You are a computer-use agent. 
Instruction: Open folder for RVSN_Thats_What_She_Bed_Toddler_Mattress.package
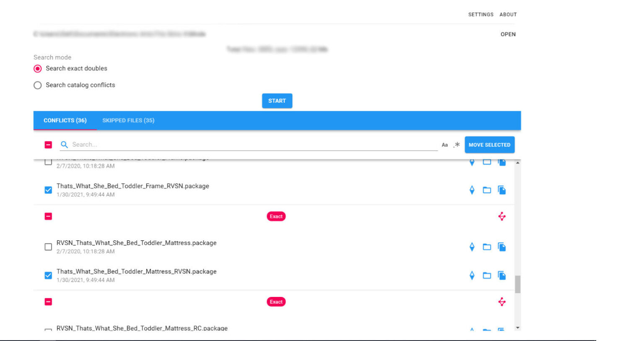pos(486,247)
